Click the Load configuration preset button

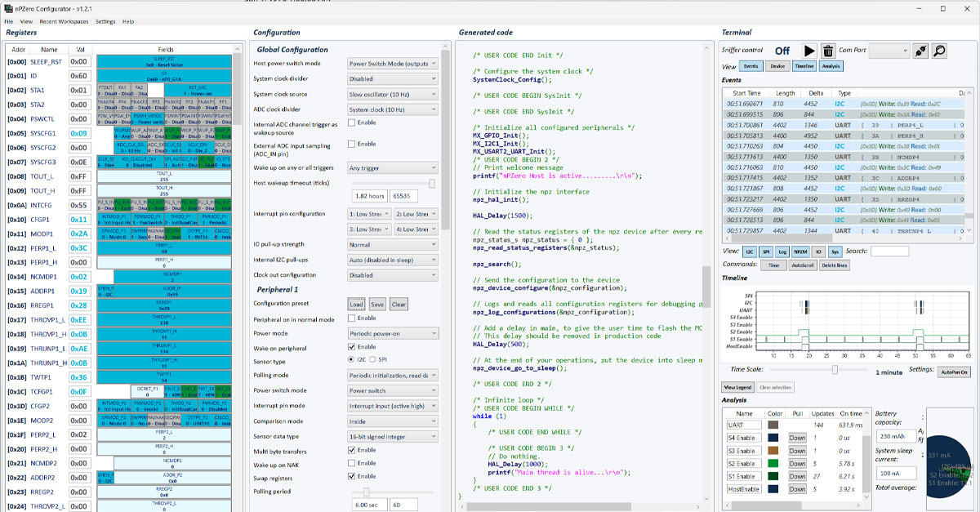tap(356, 305)
